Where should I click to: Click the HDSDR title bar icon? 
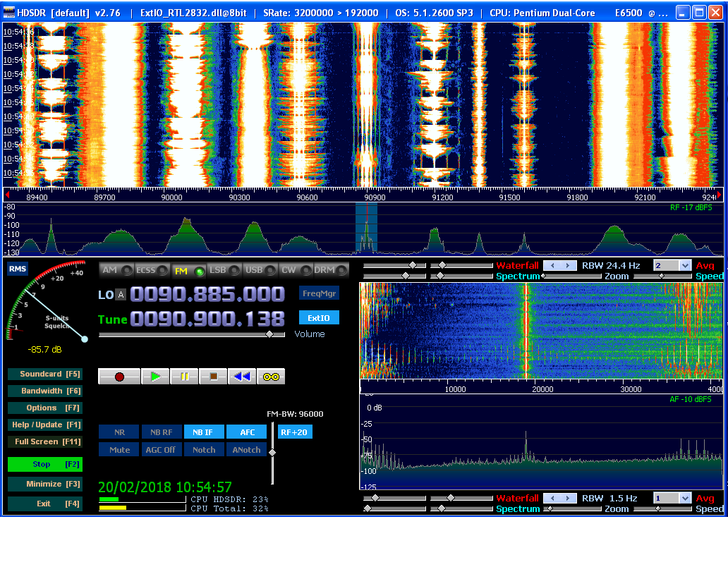point(9,13)
